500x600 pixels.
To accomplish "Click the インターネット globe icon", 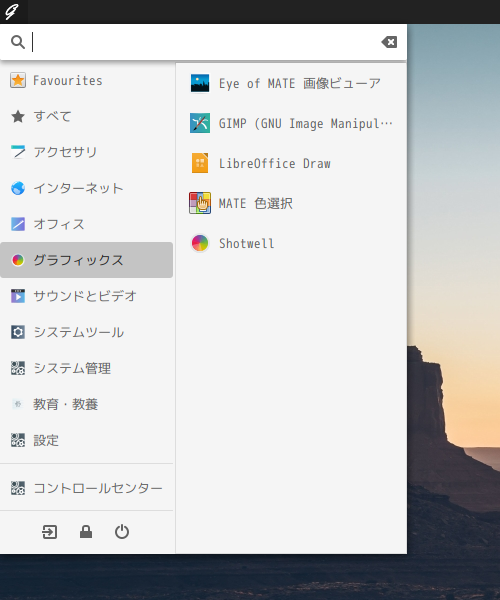I will tap(18, 188).
